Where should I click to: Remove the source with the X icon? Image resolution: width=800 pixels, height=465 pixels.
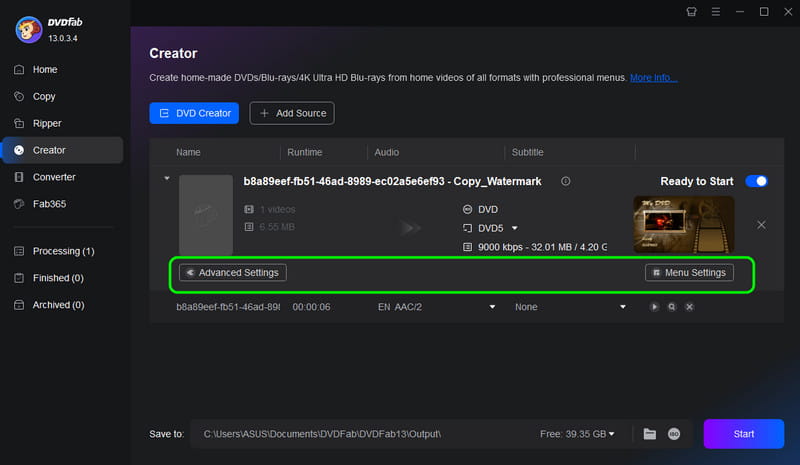pos(761,225)
